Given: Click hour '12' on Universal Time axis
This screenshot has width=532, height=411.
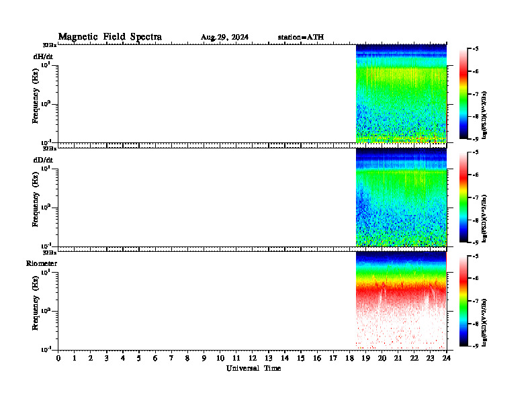Looking at the screenshot, I should click(x=253, y=359).
